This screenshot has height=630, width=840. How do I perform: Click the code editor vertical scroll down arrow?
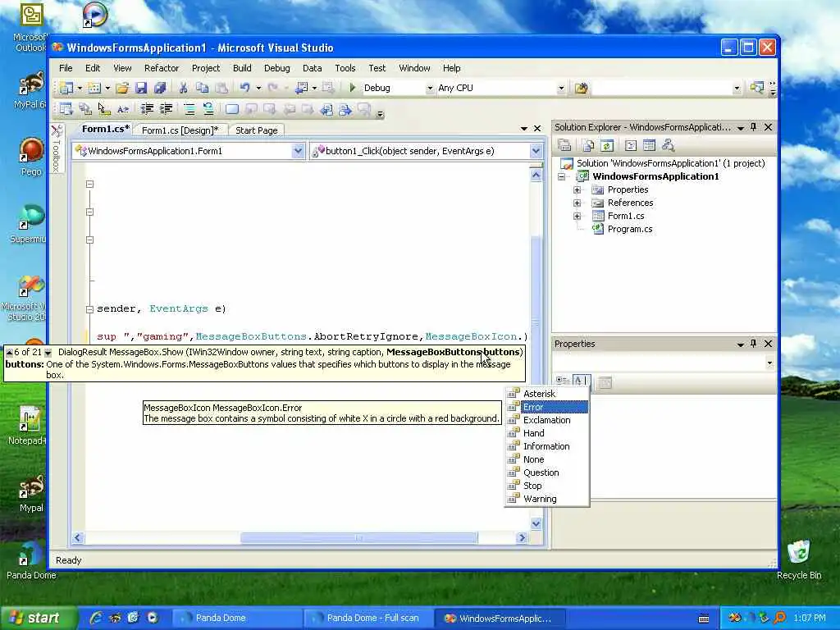coord(536,523)
